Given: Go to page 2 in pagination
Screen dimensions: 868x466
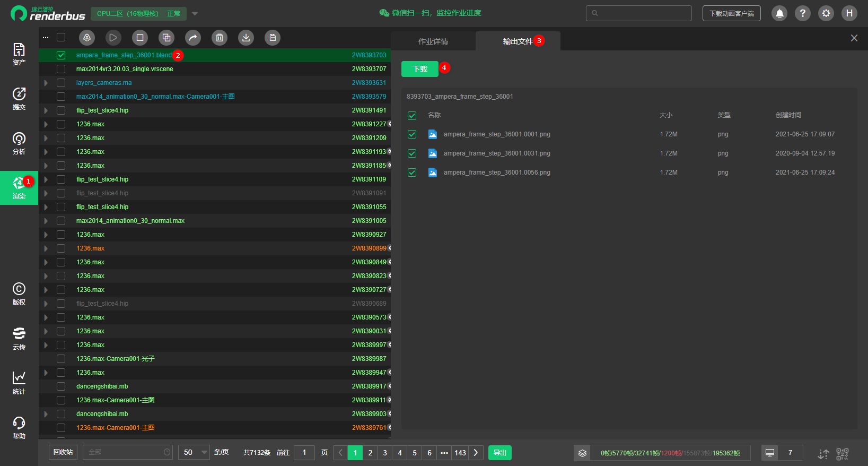Looking at the screenshot, I should click(370, 453).
